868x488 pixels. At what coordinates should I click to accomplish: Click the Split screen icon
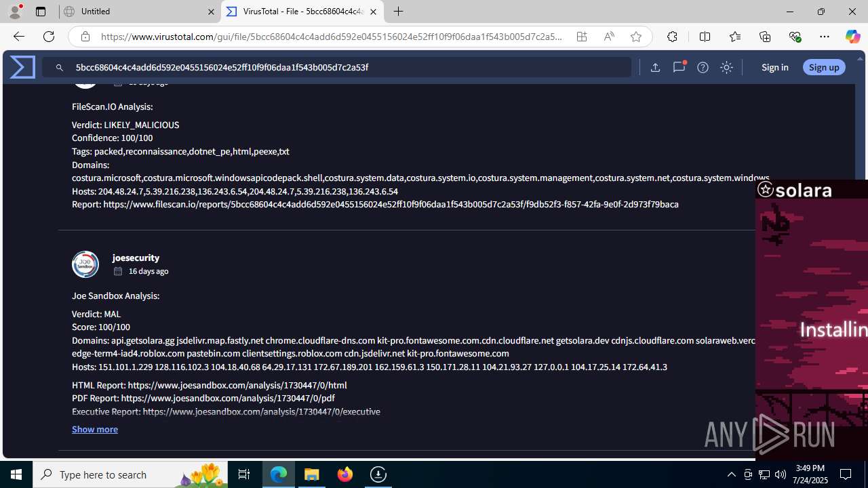click(x=705, y=37)
